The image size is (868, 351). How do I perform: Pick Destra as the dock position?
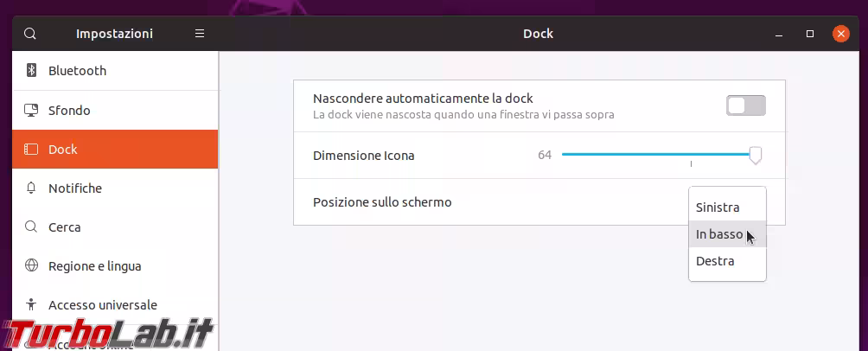715,261
